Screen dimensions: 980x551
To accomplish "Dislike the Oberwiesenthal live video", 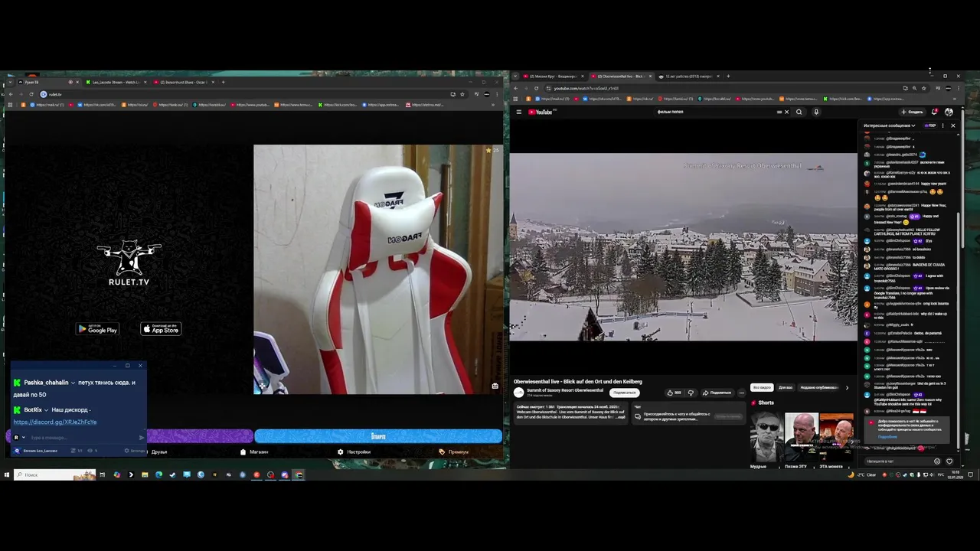I will pyautogui.click(x=691, y=393).
